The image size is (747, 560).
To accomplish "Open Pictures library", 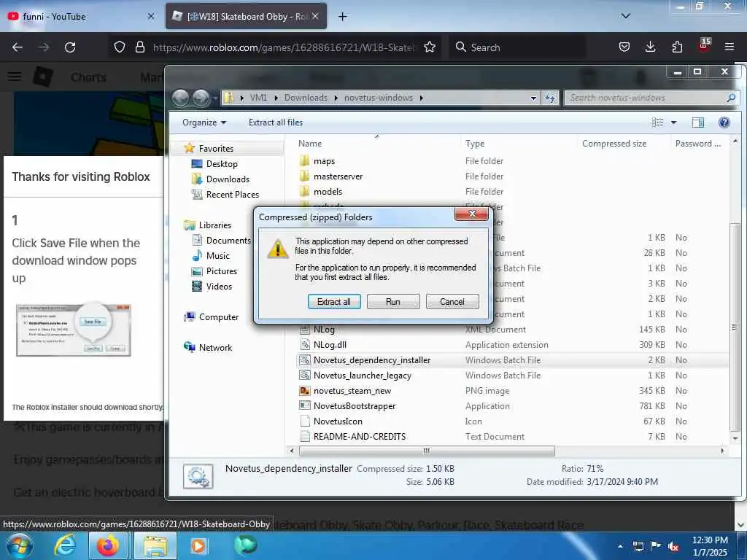I will click(222, 271).
